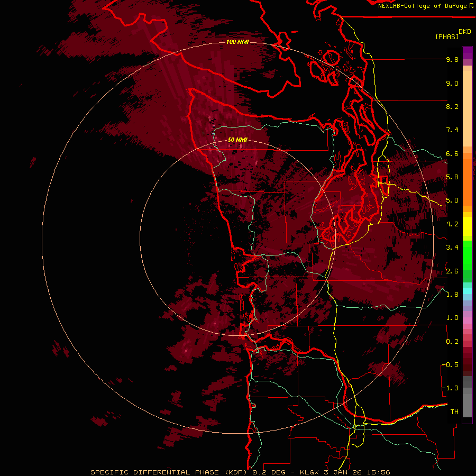Click the TH threshold label
Viewport: 476px width, 476px height.
[454, 412]
